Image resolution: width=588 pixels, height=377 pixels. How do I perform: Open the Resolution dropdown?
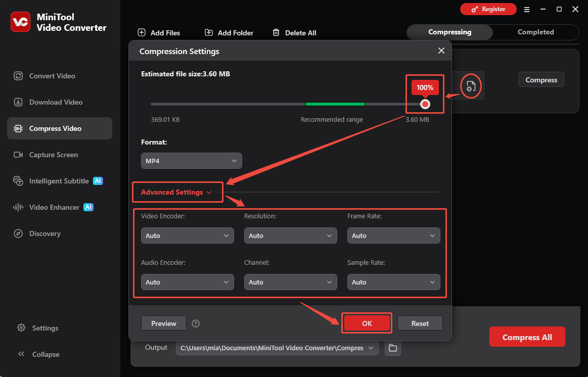pos(290,235)
